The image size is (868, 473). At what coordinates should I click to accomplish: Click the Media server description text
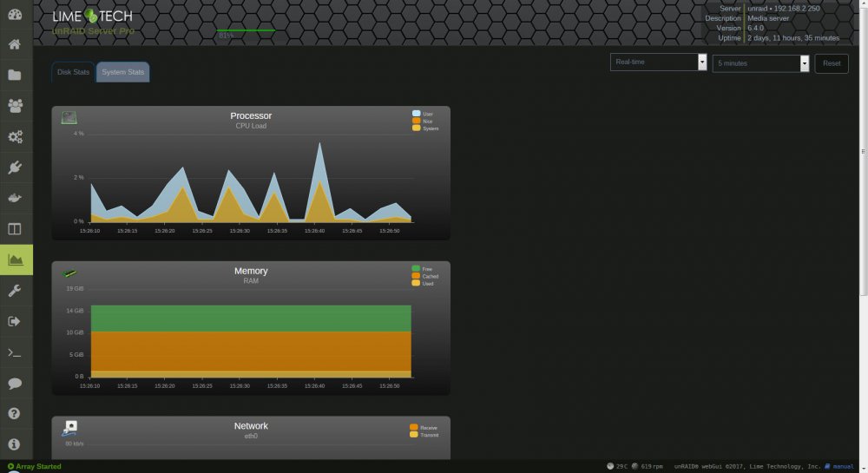pyautogui.click(x=768, y=18)
